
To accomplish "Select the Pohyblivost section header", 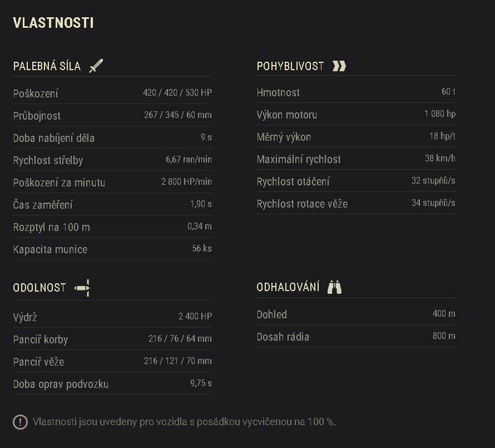I will click(290, 66).
